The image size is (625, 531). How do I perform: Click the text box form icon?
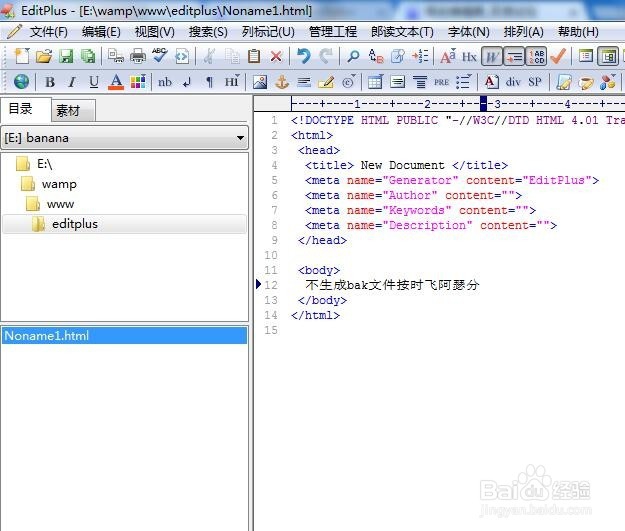point(398,82)
